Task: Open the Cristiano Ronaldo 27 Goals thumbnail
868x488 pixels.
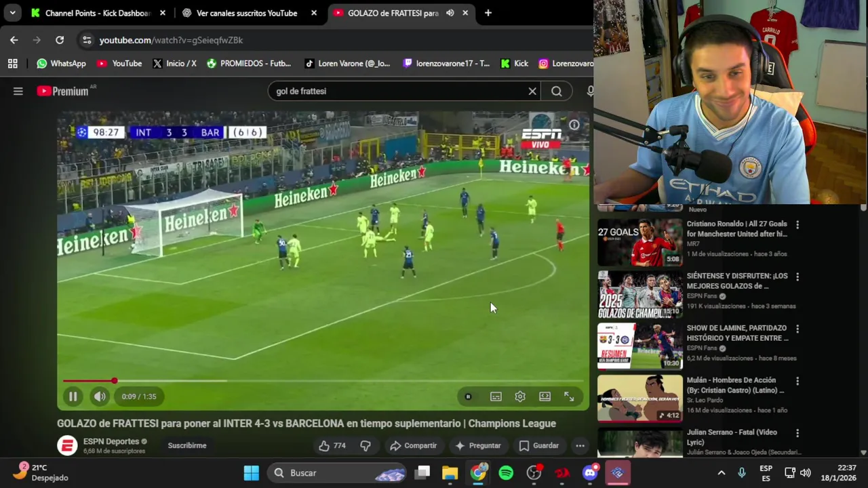Action: (639, 242)
